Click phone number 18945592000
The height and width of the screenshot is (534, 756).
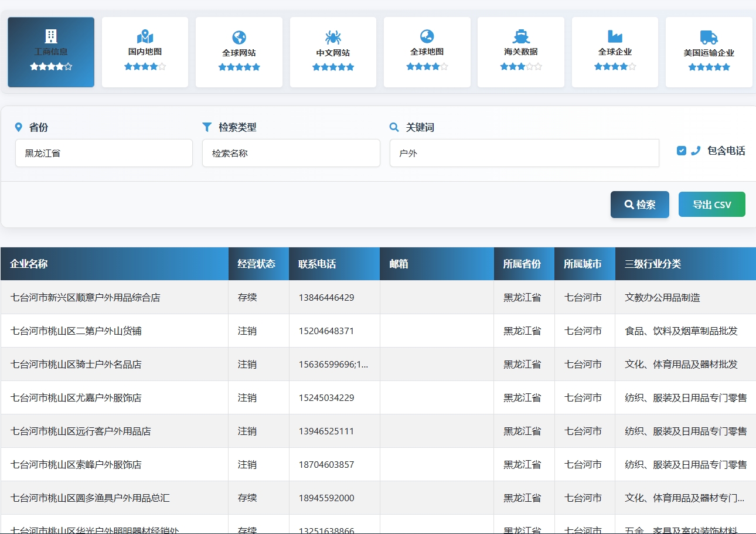[x=326, y=498]
